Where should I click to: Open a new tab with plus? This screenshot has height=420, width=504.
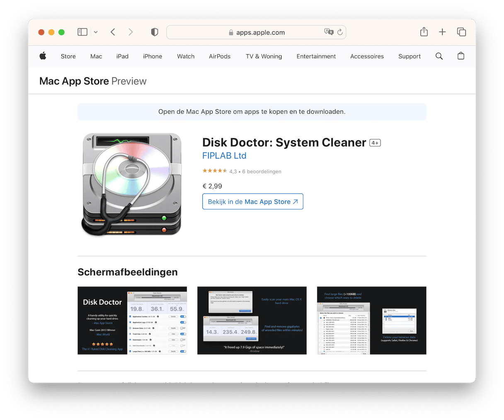point(442,32)
